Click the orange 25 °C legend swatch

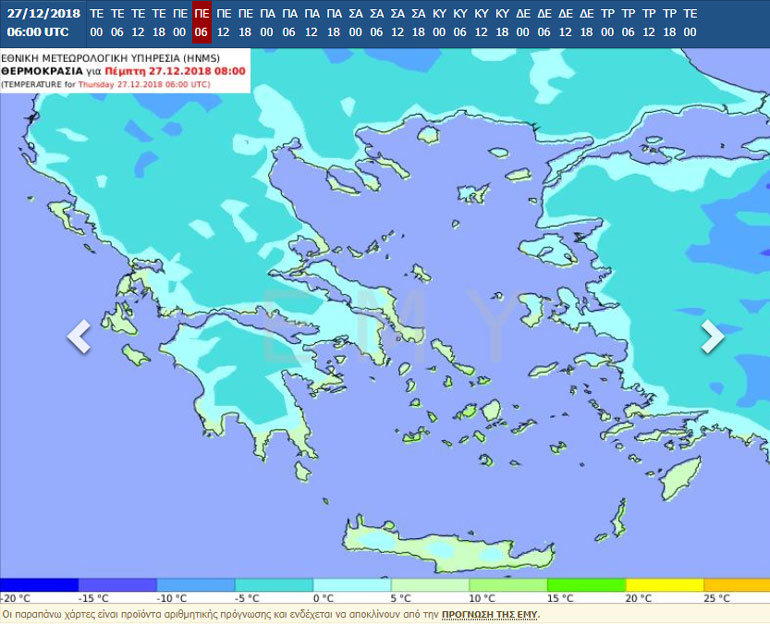736,585
